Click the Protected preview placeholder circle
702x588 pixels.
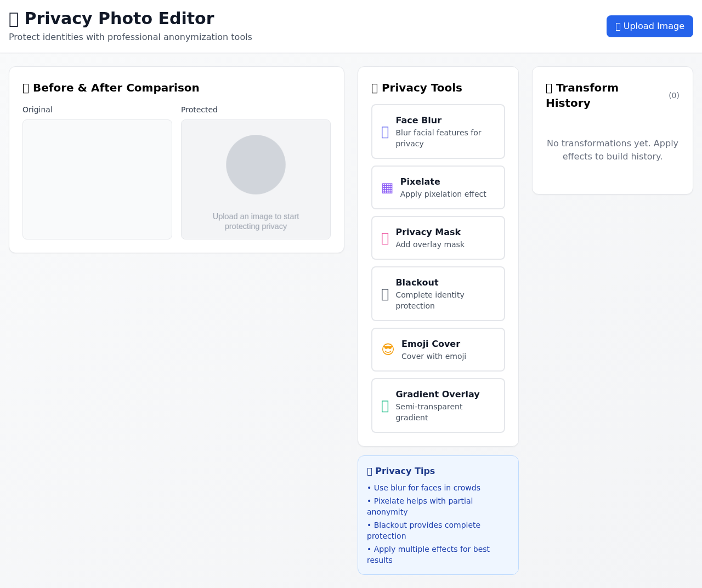pos(256,164)
